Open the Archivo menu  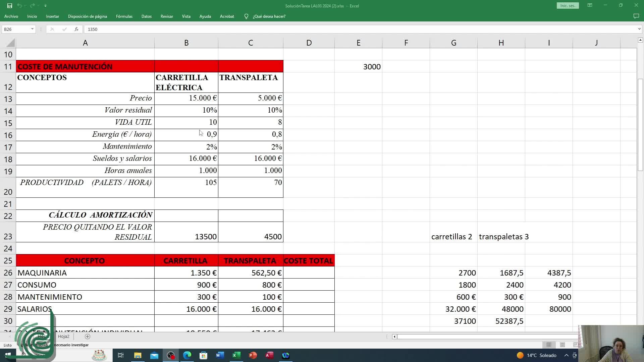point(11,16)
